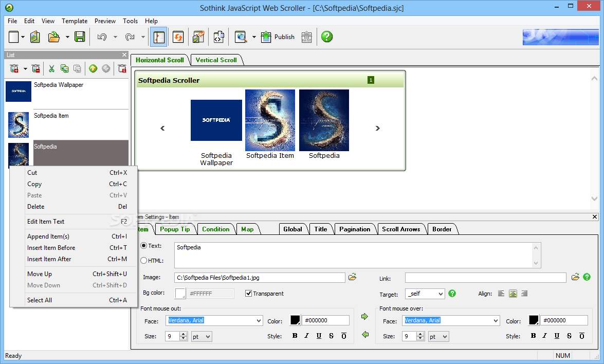The width and height of the screenshot is (604, 364).
Task: Click the scroller's right arrow
Action: [377, 128]
